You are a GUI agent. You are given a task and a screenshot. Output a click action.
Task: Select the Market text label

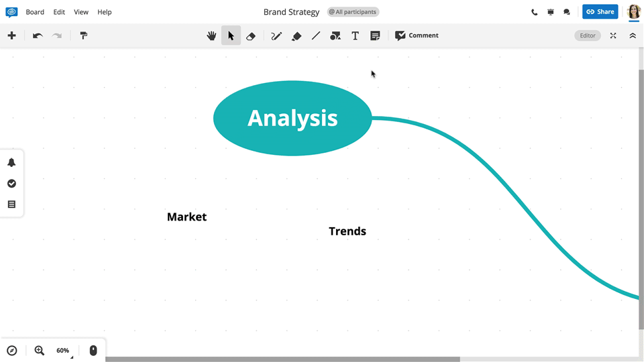tap(187, 217)
